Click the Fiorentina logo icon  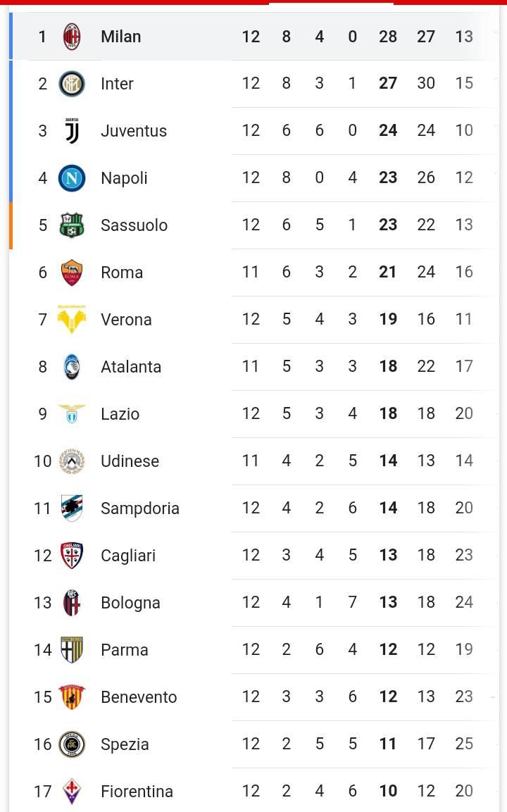coord(71,792)
